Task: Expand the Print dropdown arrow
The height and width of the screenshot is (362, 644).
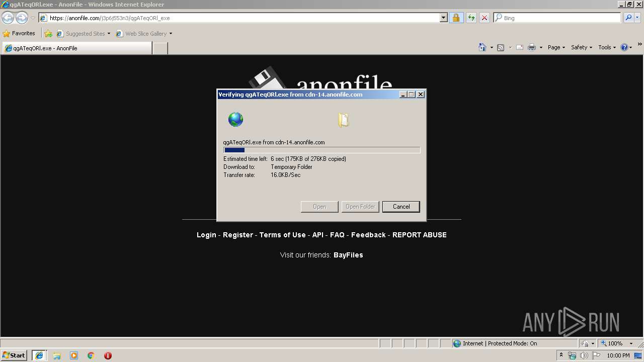Action: [541, 47]
